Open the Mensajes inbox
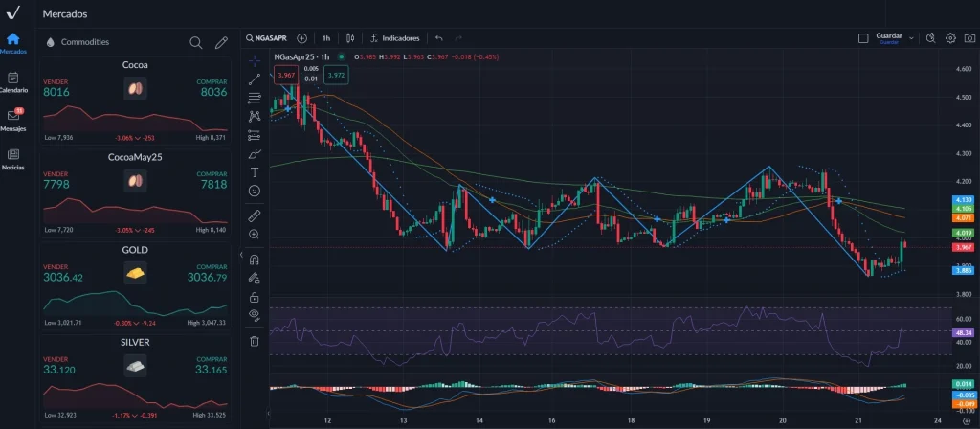This screenshot has height=429, width=980. click(x=13, y=120)
